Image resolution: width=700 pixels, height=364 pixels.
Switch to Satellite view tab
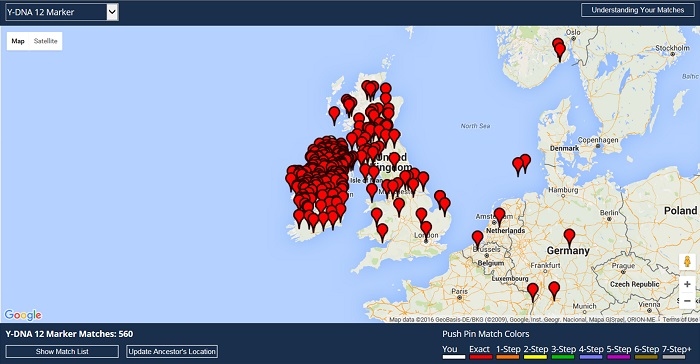[46, 41]
